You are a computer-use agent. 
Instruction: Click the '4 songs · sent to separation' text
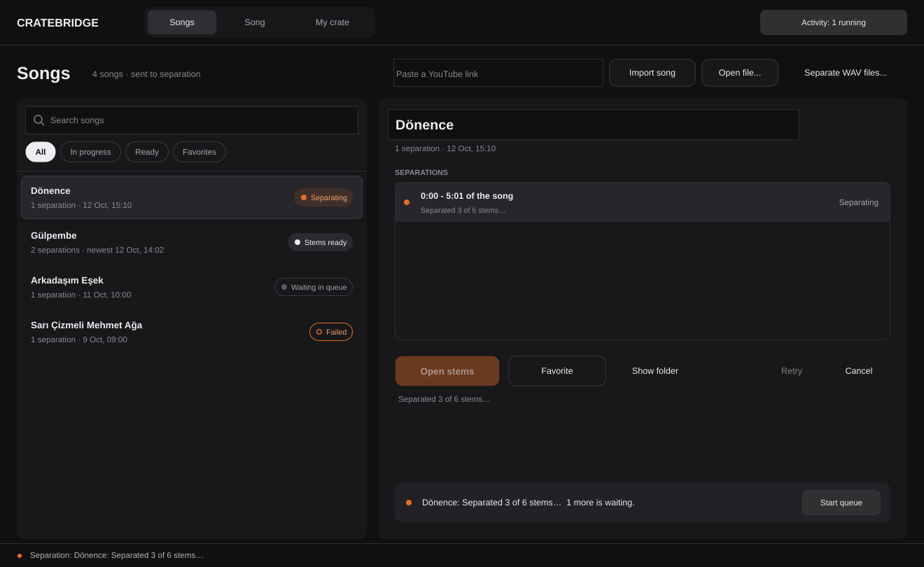tap(146, 74)
